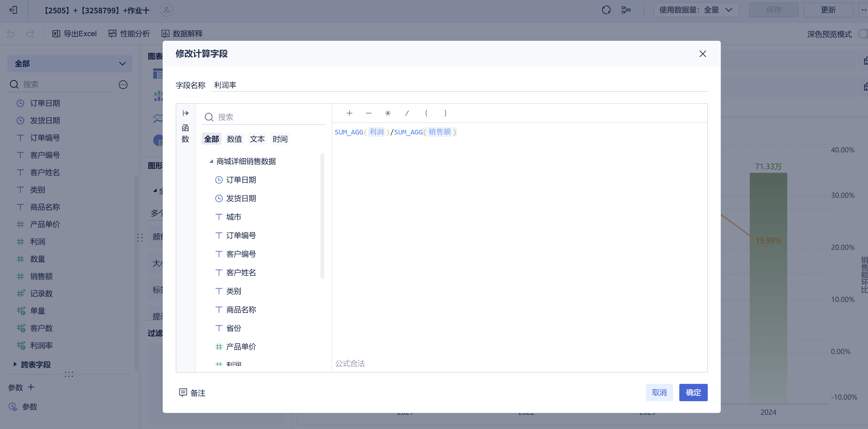Click the 2024 bar in the chart
Viewport: 868px width, 429px height.
pos(768,288)
